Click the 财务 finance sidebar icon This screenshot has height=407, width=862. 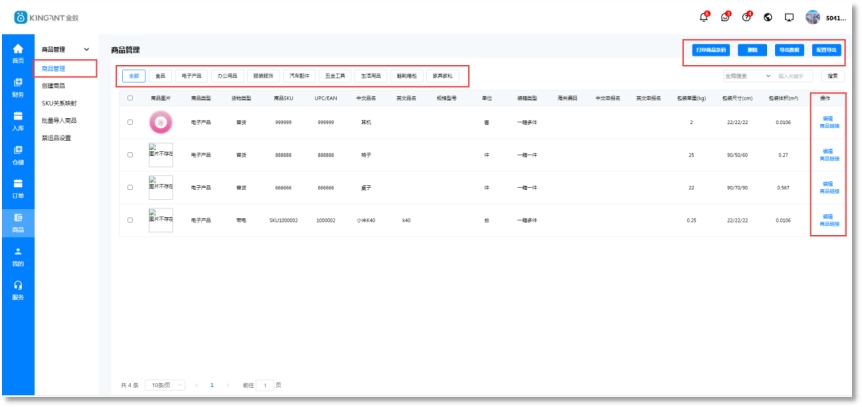[x=17, y=87]
